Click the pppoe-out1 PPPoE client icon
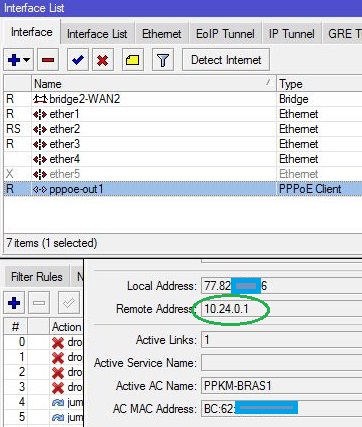The image size is (362, 427). click(x=40, y=189)
